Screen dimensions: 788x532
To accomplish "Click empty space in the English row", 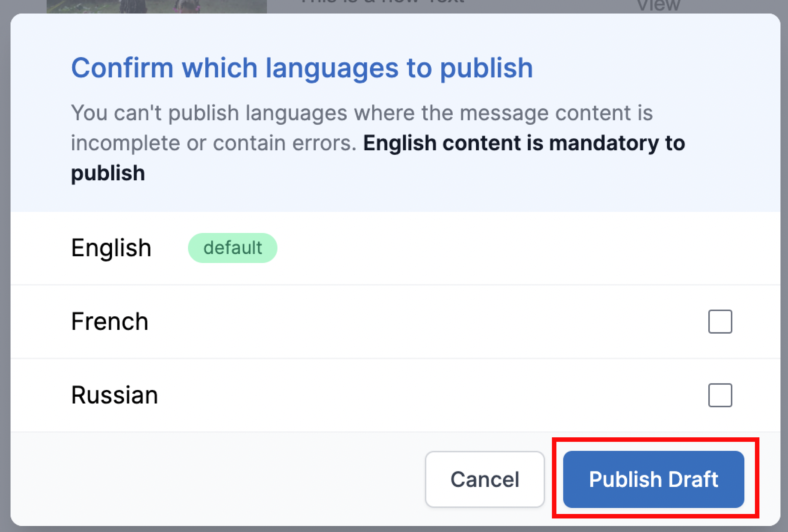I will [489, 248].
